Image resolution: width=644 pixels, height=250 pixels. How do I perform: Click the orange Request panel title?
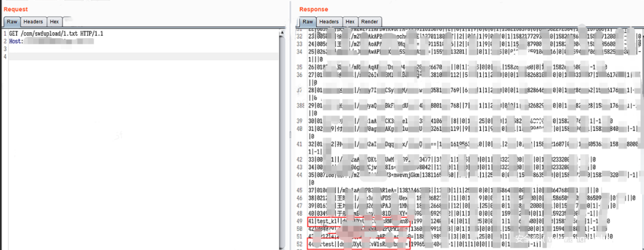click(x=16, y=10)
